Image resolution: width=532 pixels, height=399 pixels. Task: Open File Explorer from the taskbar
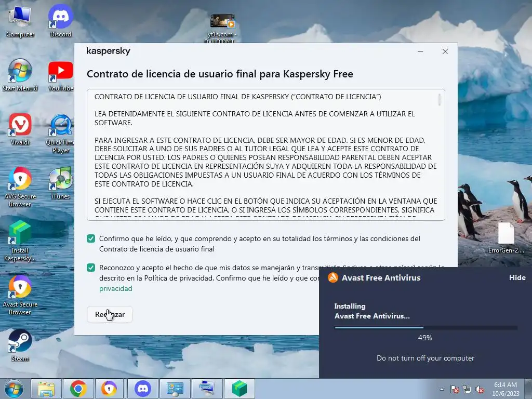[x=46, y=389]
